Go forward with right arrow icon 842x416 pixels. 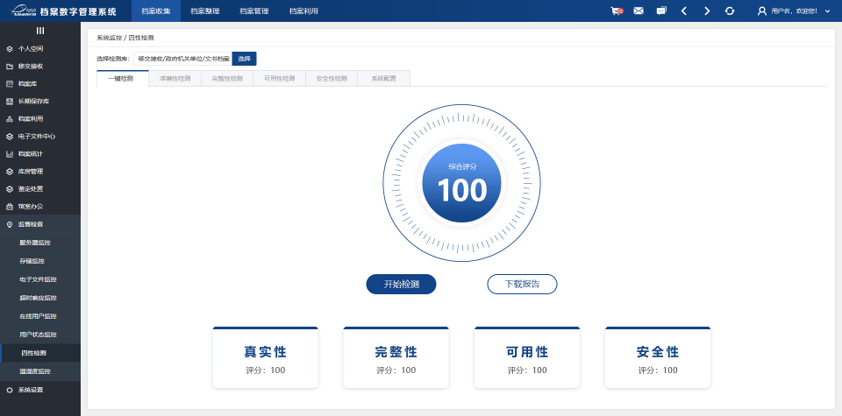(707, 11)
